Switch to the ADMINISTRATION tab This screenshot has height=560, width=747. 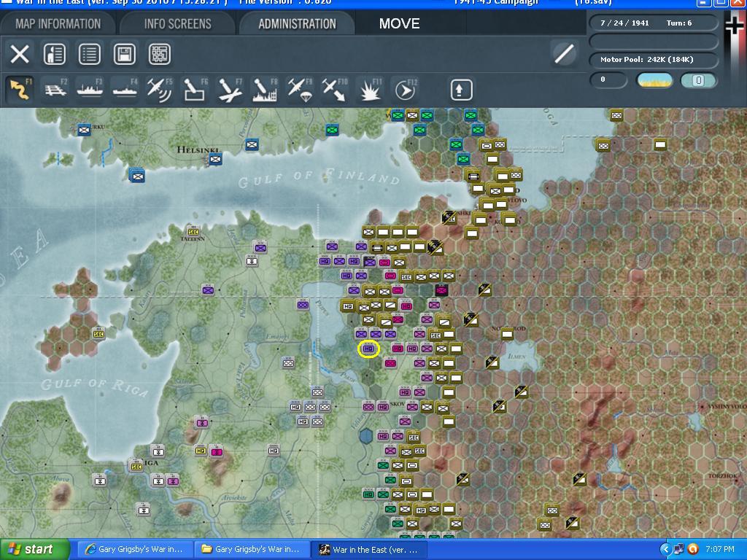click(297, 23)
